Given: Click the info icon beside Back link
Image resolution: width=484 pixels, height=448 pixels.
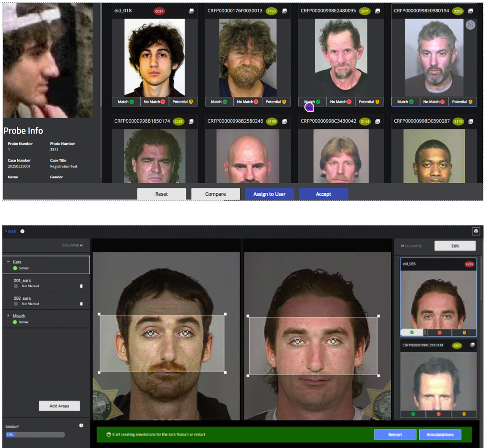Looking at the screenshot, I should pos(22,231).
